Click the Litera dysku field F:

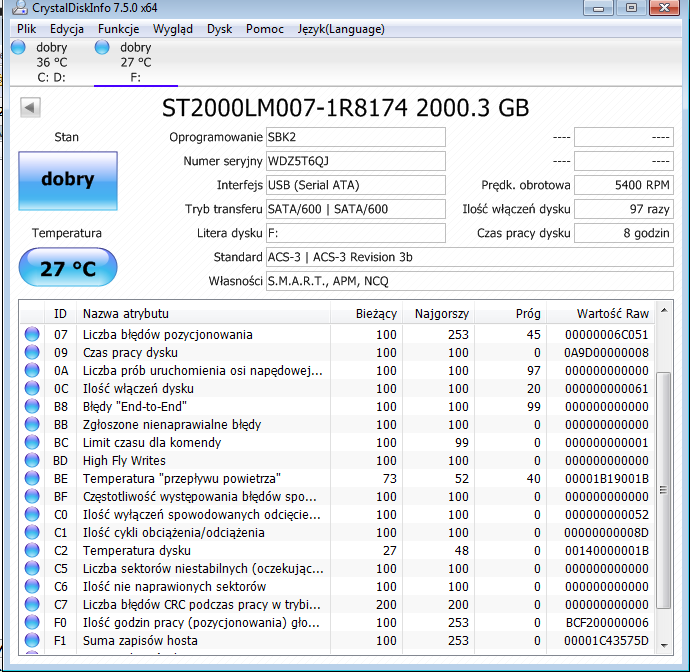coord(356,233)
